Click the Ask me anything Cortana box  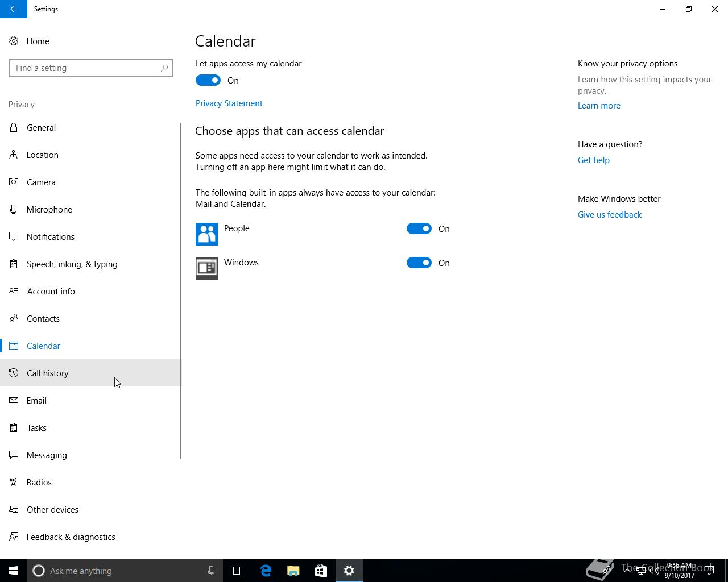[x=125, y=571]
